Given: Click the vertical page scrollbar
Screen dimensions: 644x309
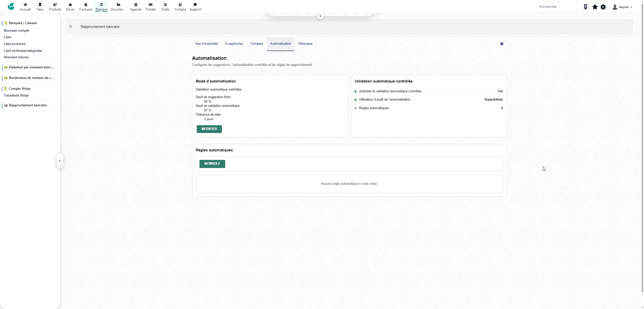Looking at the screenshot, I should (642, 148).
